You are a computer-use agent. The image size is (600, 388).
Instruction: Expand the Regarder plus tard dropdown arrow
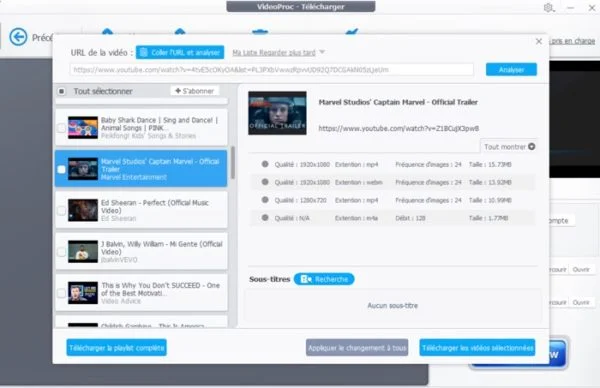tap(322, 52)
